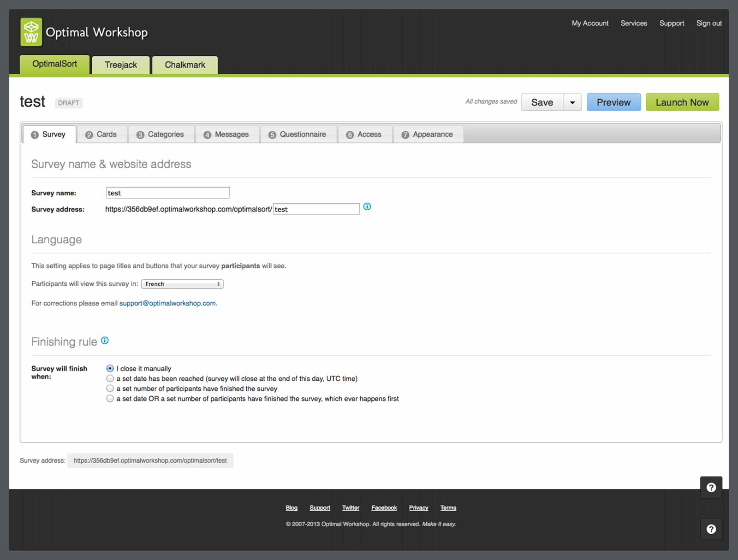Open the upper help question mark button

(711, 487)
